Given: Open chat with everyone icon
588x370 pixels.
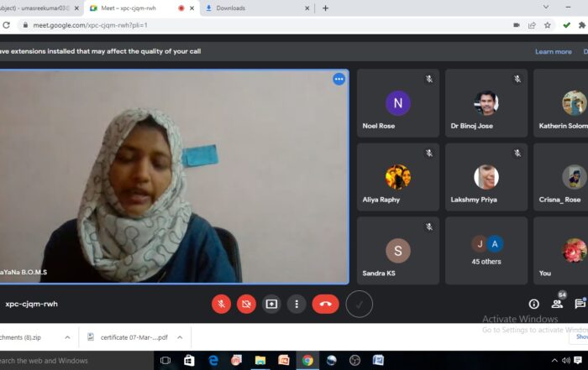Looking at the screenshot, I should pyautogui.click(x=580, y=304).
